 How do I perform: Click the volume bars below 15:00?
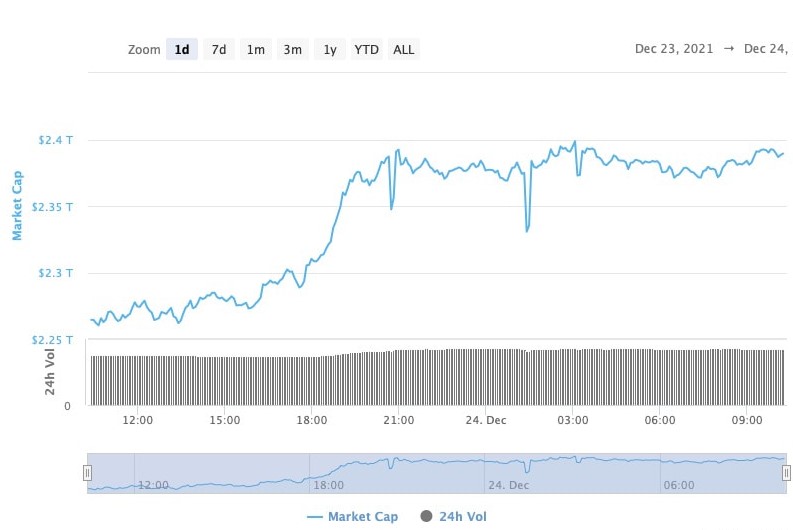pos(225,381)
